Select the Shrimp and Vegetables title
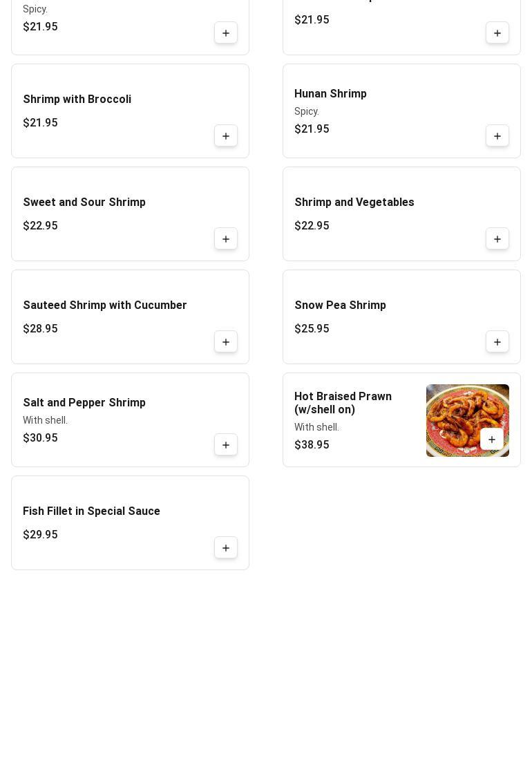Screen dimensions: 532x763 [354, 202]
